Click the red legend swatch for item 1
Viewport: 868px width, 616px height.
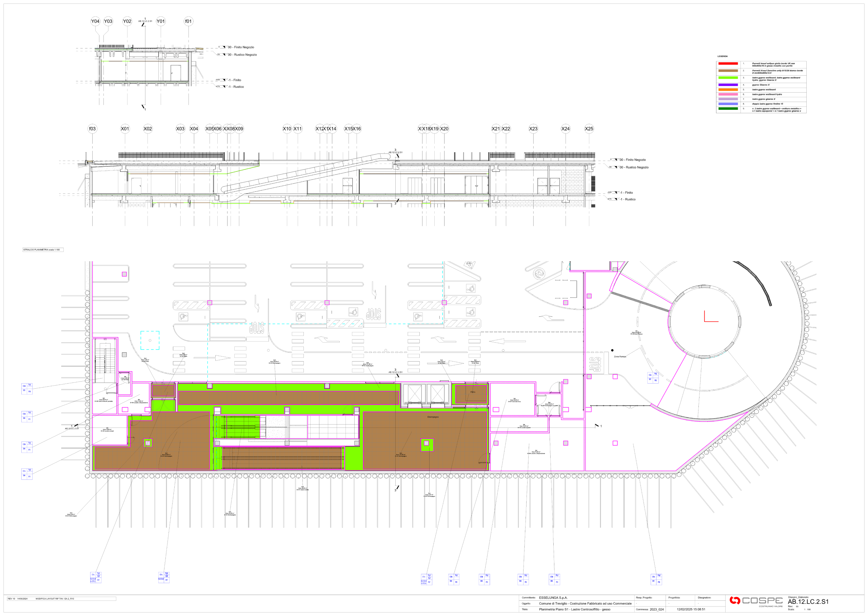[728, 64]
